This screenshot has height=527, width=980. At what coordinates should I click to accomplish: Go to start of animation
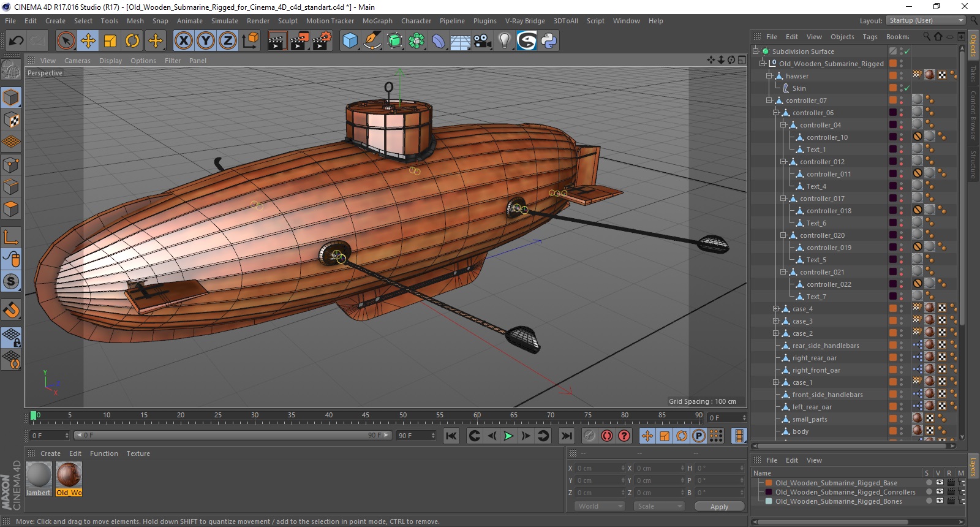[451, 436]
